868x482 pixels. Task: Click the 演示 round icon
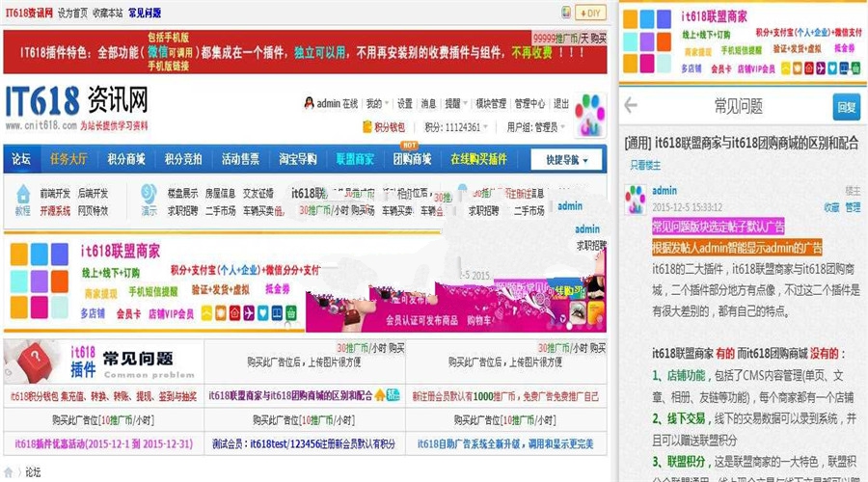pos(149,194)
